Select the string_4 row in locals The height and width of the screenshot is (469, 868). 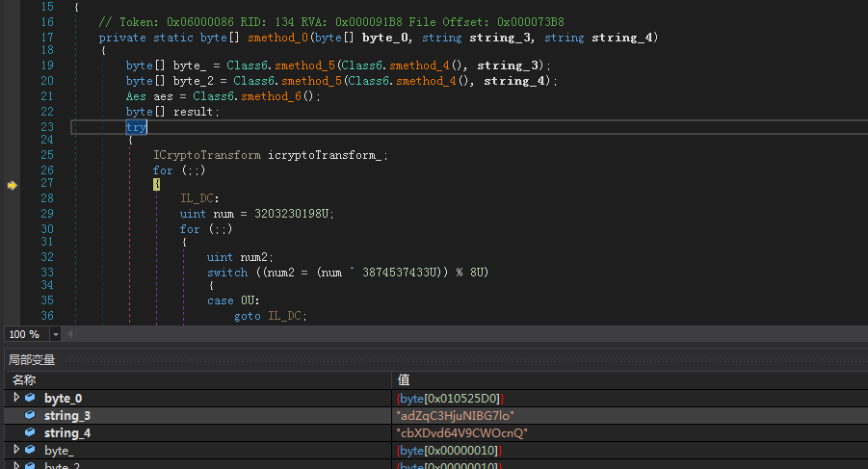point(436,432)
